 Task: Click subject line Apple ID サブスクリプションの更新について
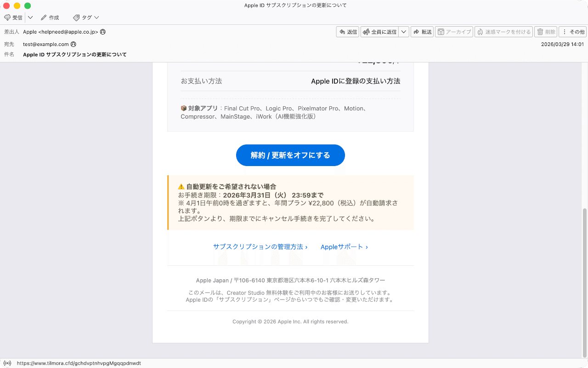[75, 54]
